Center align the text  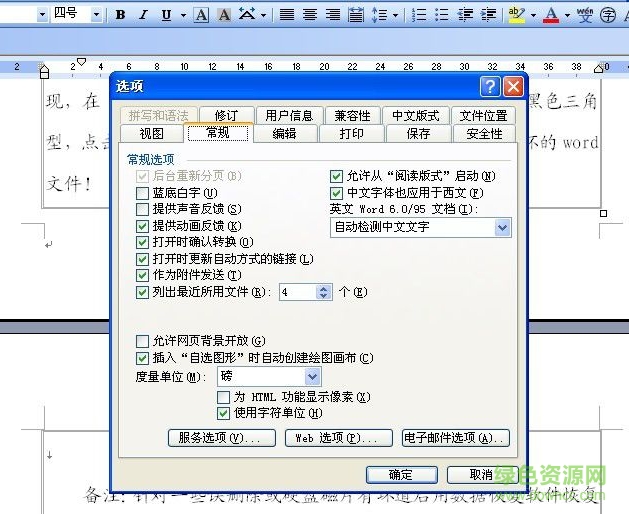point(310,15)
